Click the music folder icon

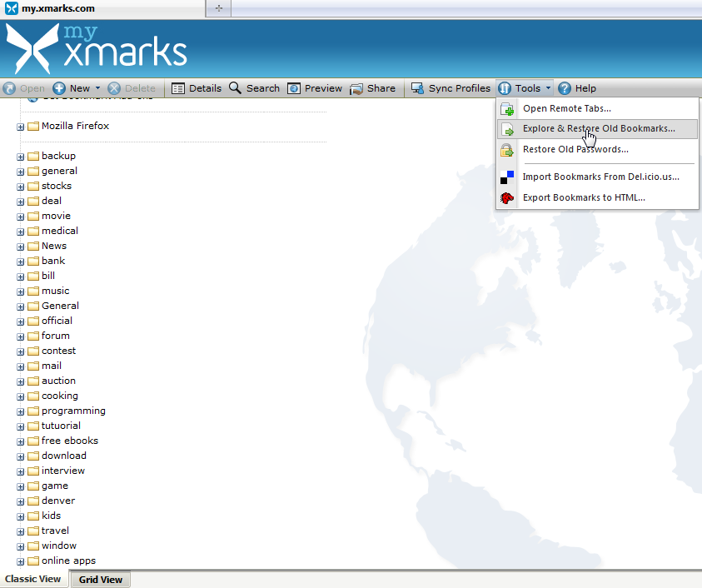[33, 292]
